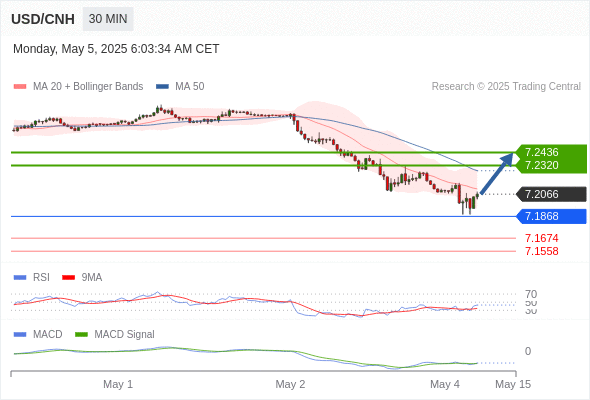
Task: Click the blue MA 50 legend swatch
Action: pyautogui.click(x=162, y=87)
